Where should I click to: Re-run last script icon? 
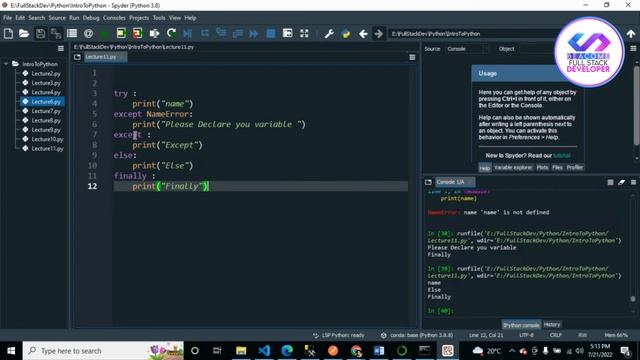pos(171,33)
